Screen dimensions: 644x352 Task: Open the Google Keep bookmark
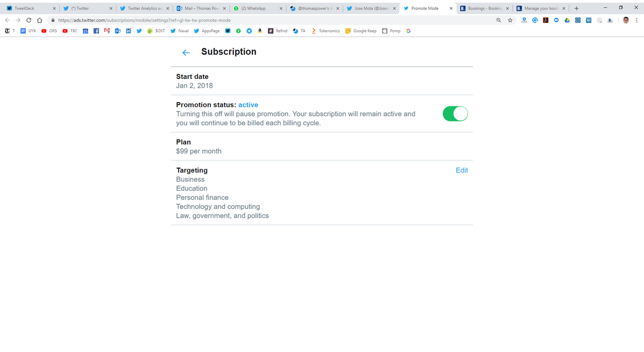point(361,31)
